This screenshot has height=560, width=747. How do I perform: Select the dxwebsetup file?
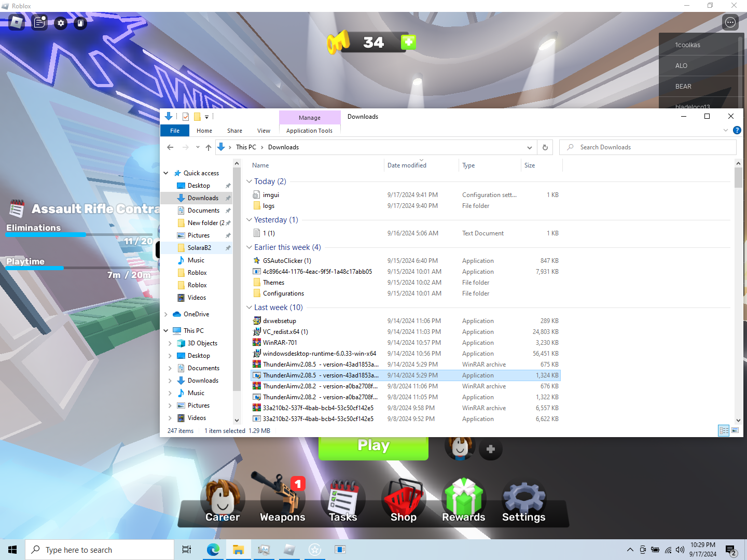(405, 321)
